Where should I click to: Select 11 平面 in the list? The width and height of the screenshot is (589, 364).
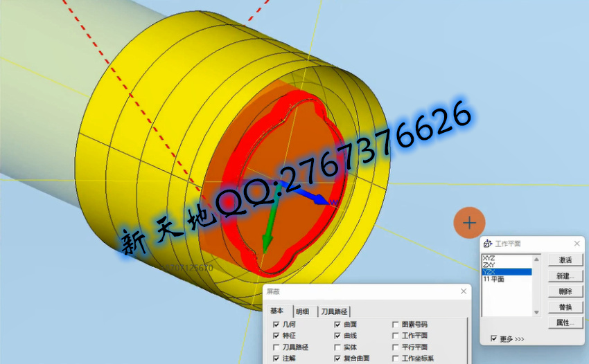coord(494,280)
